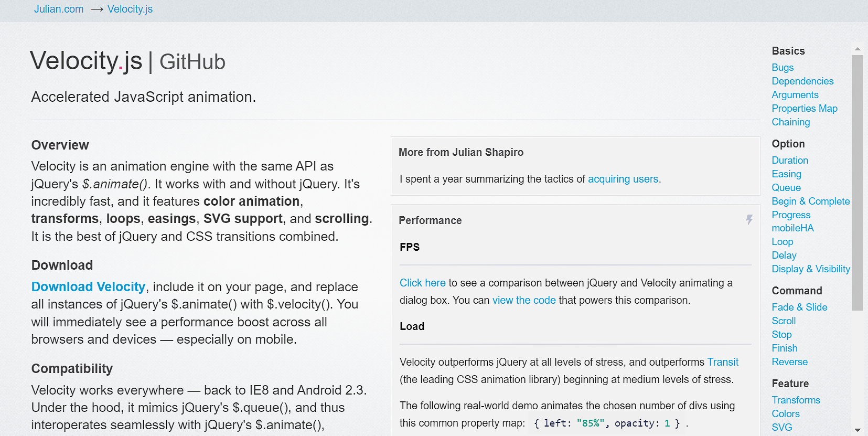
Task: Click the sidebar vertical scrollbar thumb
Action: pos(858,183)
